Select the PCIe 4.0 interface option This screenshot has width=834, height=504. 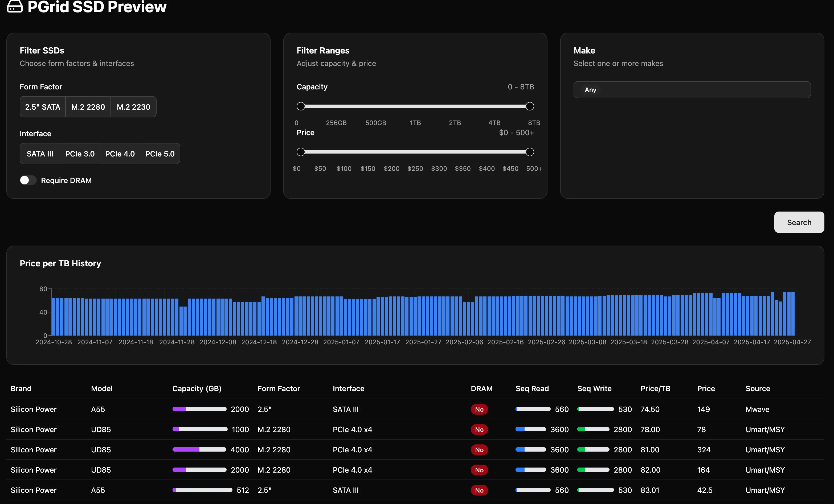click(x=120, y=154)
